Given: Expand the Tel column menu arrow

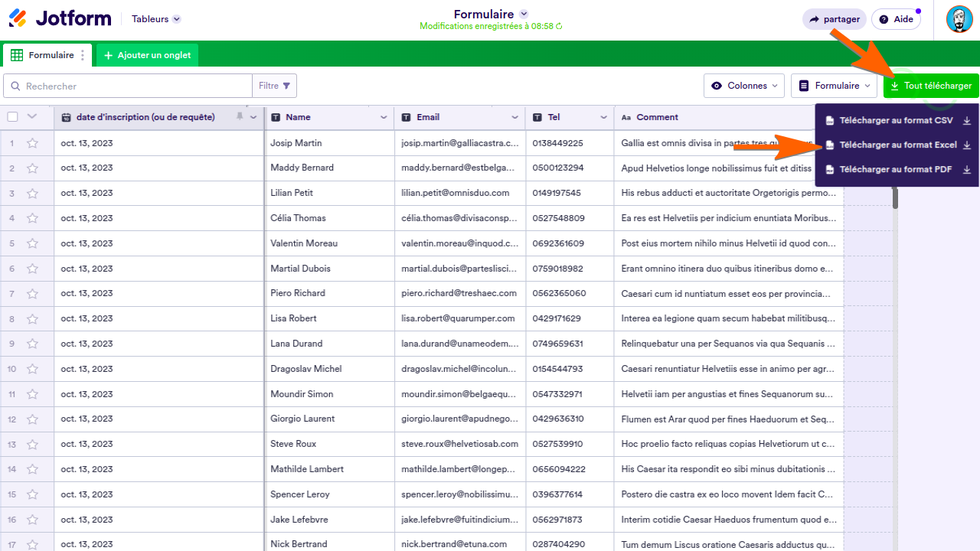Looking at the screenshot, I should (603, 117).
